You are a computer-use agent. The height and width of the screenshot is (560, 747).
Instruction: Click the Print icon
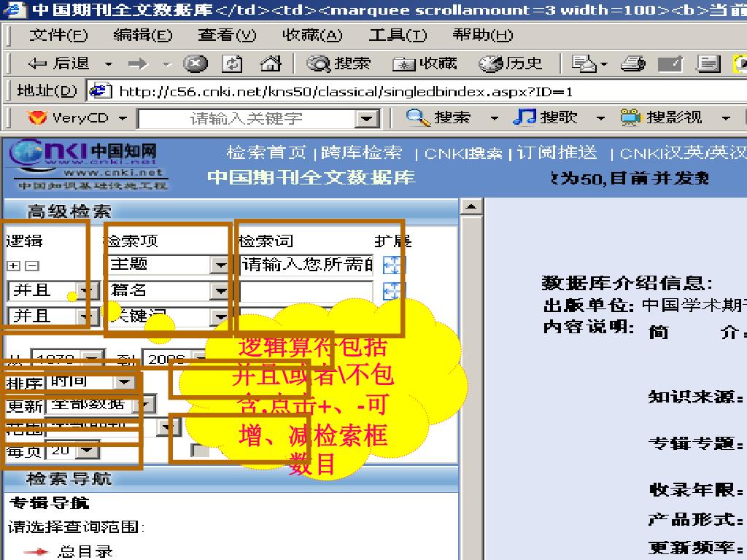point(632,63)
